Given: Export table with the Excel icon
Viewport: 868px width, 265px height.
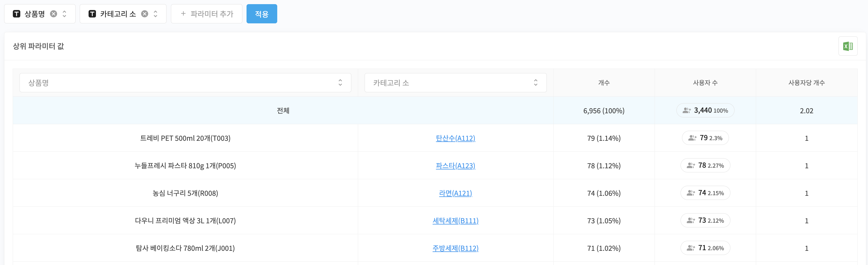Looking at the screenshot, I should tap(847, 46).
